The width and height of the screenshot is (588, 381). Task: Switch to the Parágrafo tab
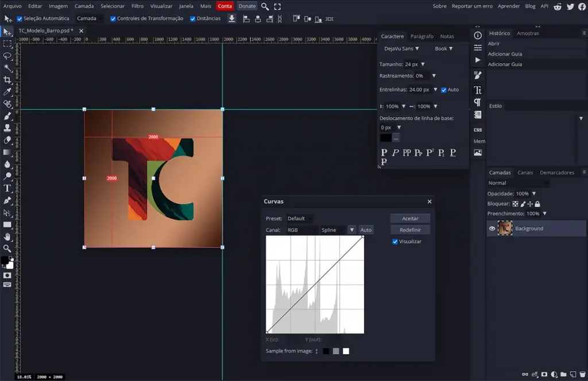click(422, 36)
